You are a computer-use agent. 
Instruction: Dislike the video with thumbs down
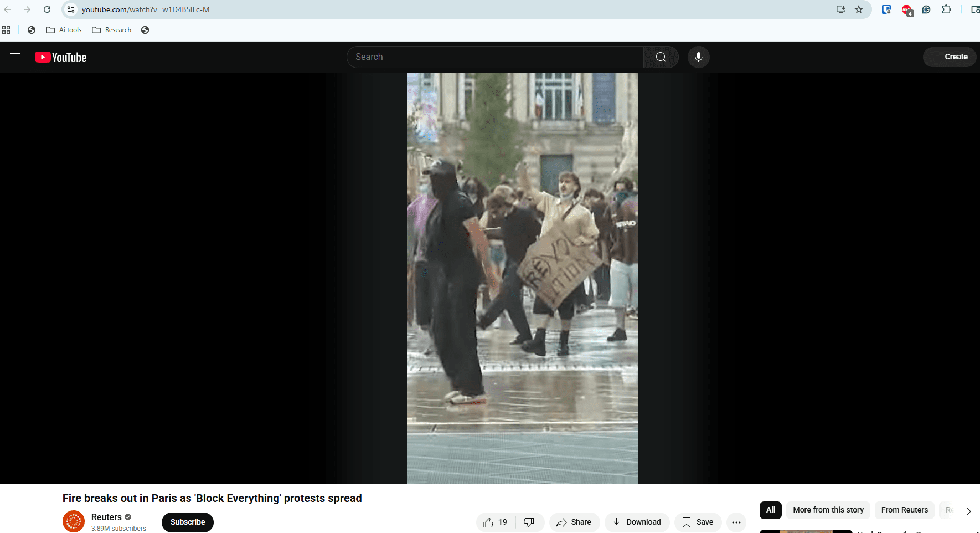coord(529,522)
